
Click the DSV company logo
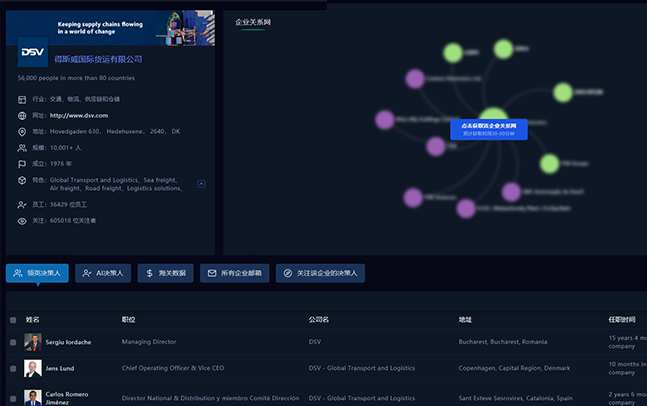click(33, 52)
